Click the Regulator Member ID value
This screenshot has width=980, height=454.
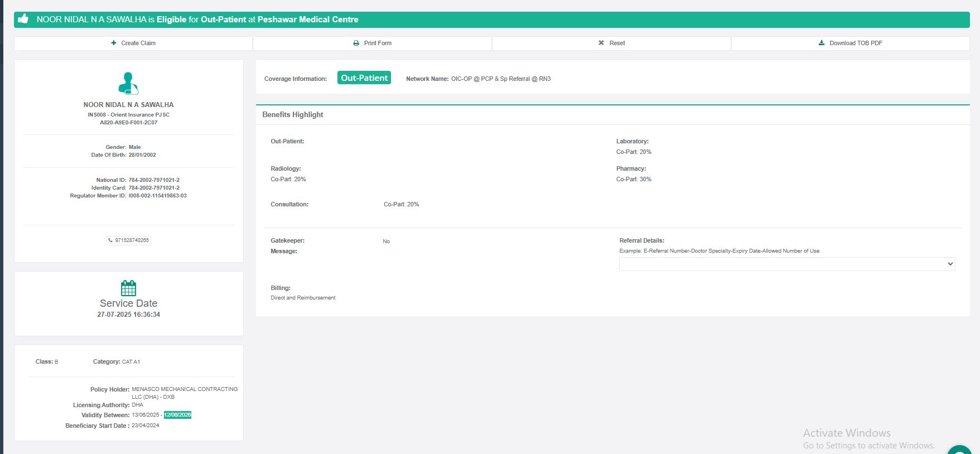coord(157,196)
